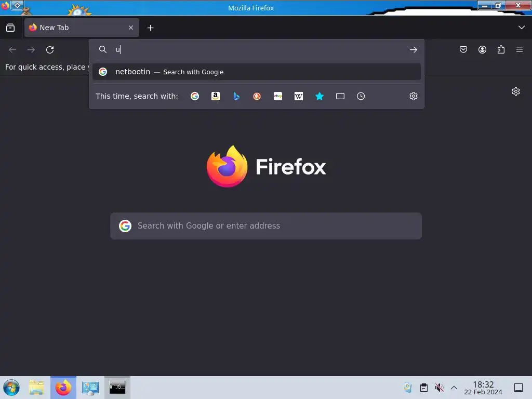Open file manager from taskbar
The width and height of the screenshot is (532, 399).
pyautogui.click(x=36, y=388)
